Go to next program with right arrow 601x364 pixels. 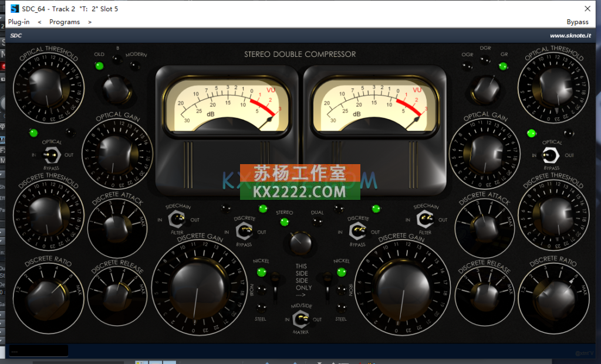pos(90,22)
